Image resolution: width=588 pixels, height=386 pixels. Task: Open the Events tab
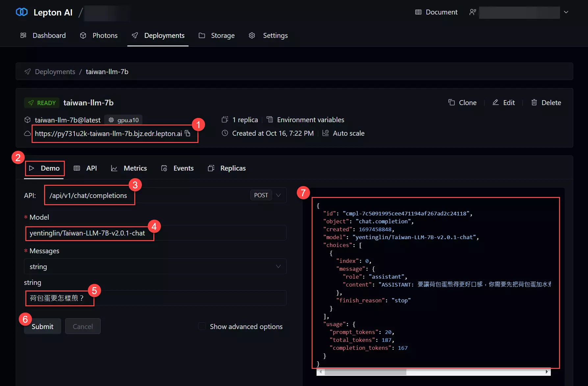pos(177,168)
